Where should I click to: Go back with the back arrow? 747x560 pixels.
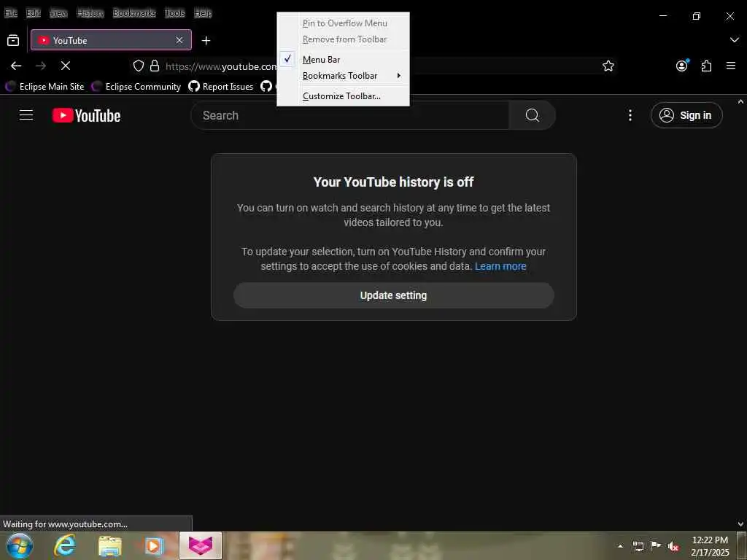coord(16,66)
